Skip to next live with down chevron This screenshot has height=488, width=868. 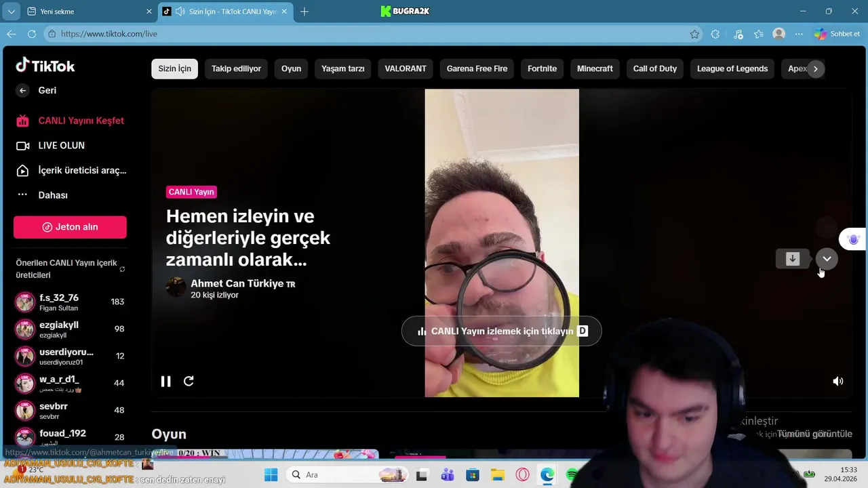[827, 259]
